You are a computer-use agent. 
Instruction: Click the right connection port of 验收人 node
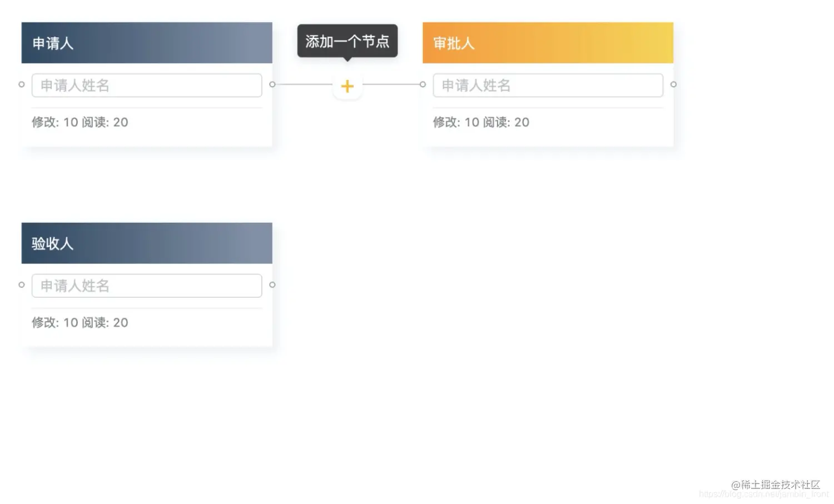pos(272,284)
